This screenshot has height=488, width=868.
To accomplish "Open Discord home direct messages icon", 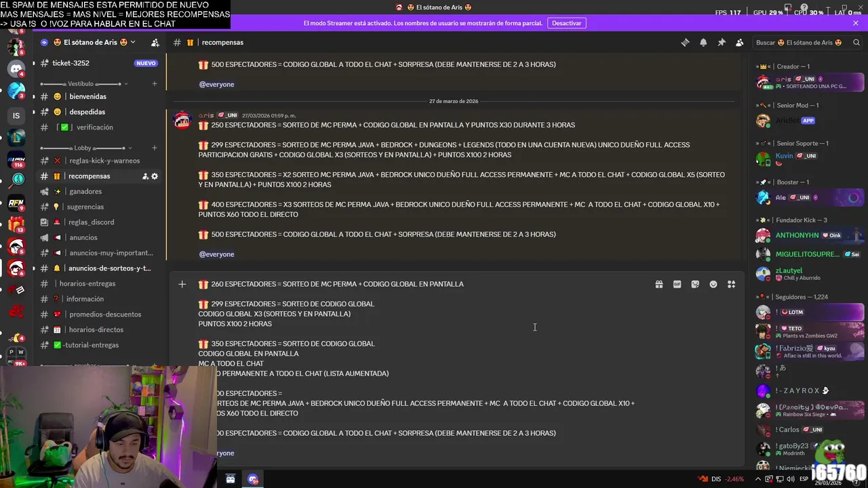I will point(16,68).
